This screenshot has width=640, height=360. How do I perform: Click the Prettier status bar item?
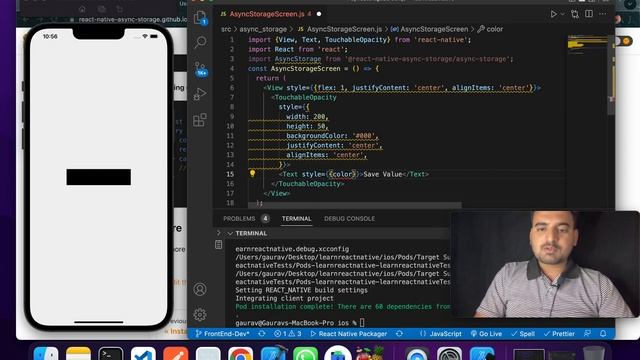click(559, 334)
